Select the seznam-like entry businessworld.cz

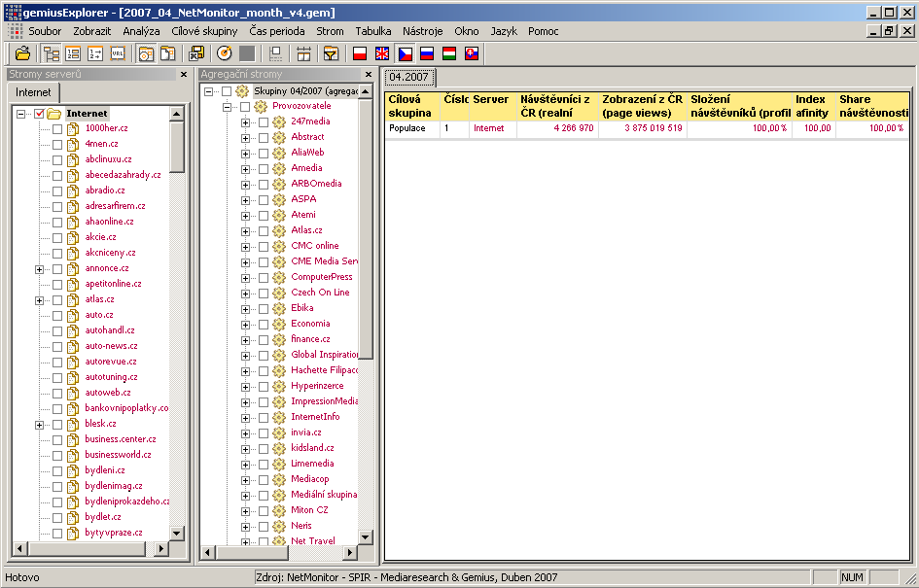[118, 455]
